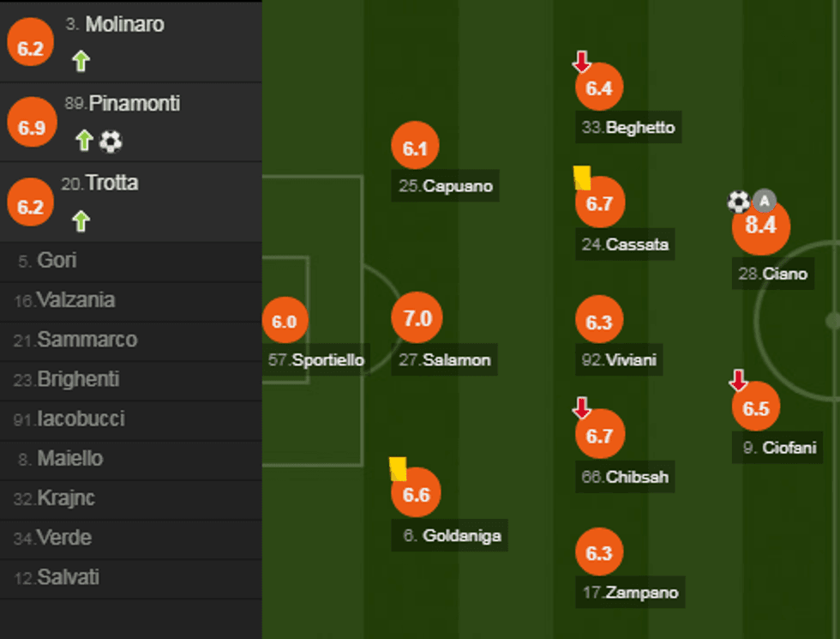840x639 pixels.
Task: Select Valzania from the bench list
Action: click(x=75, y=300)
